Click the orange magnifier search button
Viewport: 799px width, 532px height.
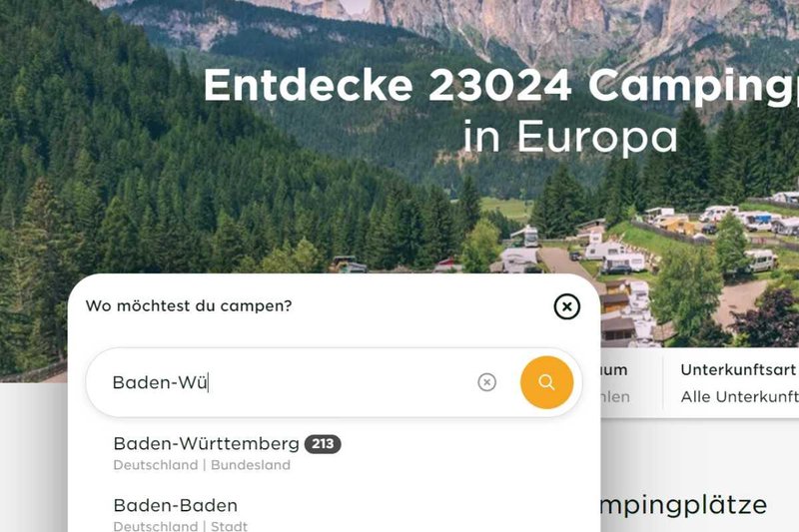[x=546, y=382]
